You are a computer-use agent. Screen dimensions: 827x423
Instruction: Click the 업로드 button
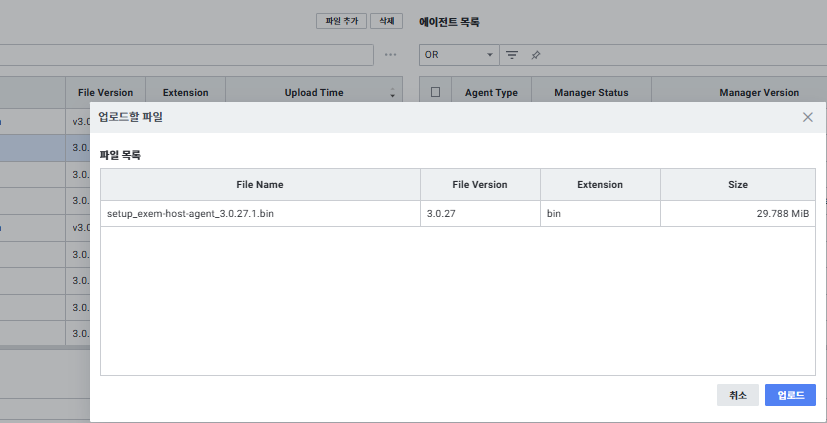click(x=790, y=395)
